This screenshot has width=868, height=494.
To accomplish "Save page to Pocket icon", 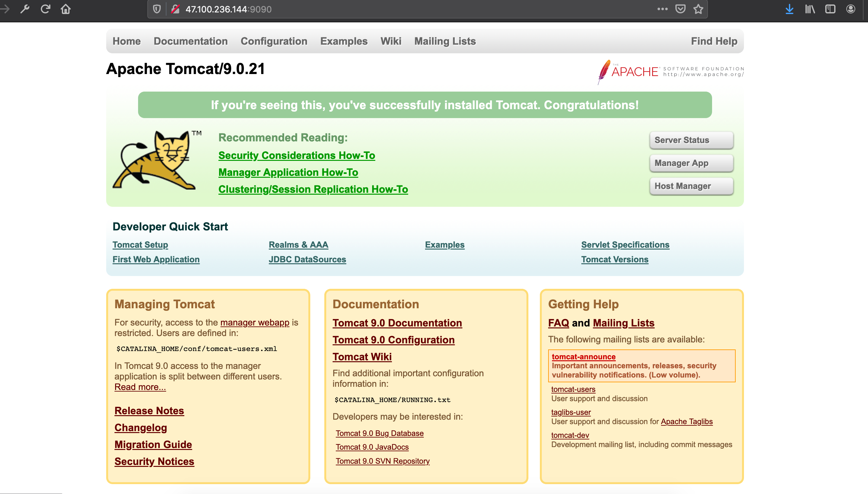I will click(x=680, y=9).
